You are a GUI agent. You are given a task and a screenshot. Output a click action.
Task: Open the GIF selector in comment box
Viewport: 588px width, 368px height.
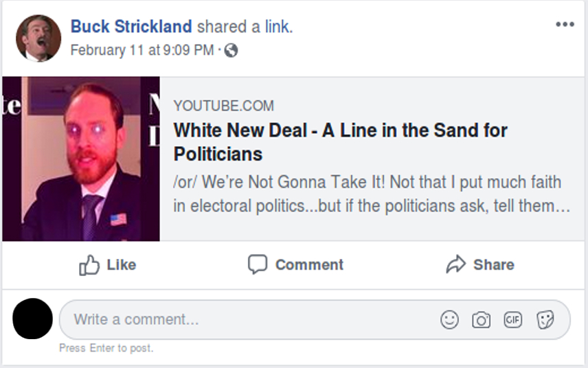[512, 320]
